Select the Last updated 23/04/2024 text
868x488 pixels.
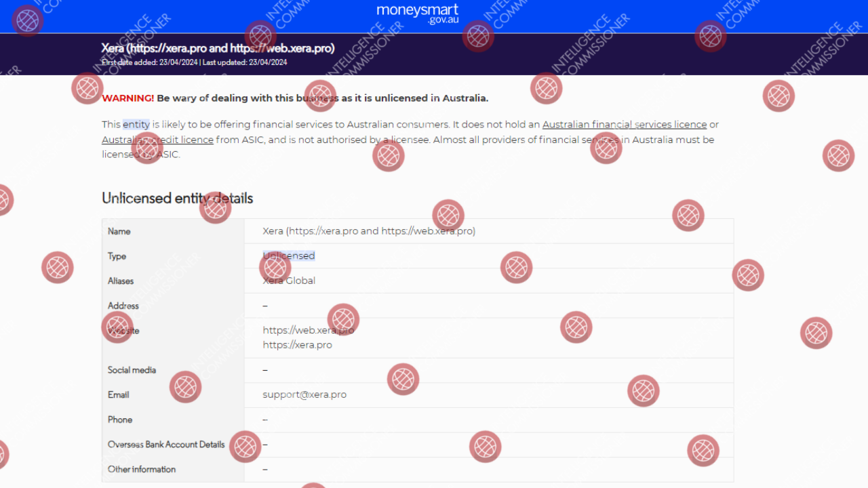tap(245, 62)
